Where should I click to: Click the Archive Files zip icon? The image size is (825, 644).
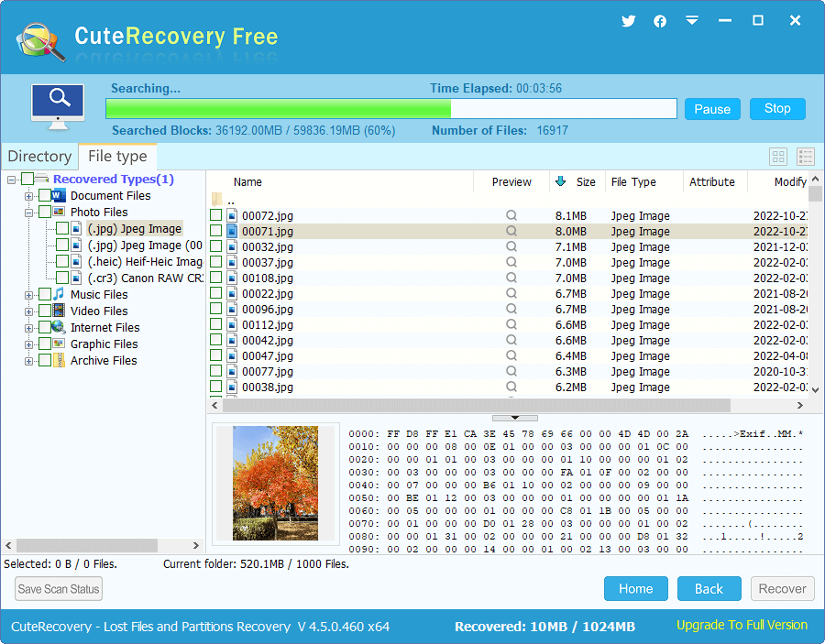(59, 360)
